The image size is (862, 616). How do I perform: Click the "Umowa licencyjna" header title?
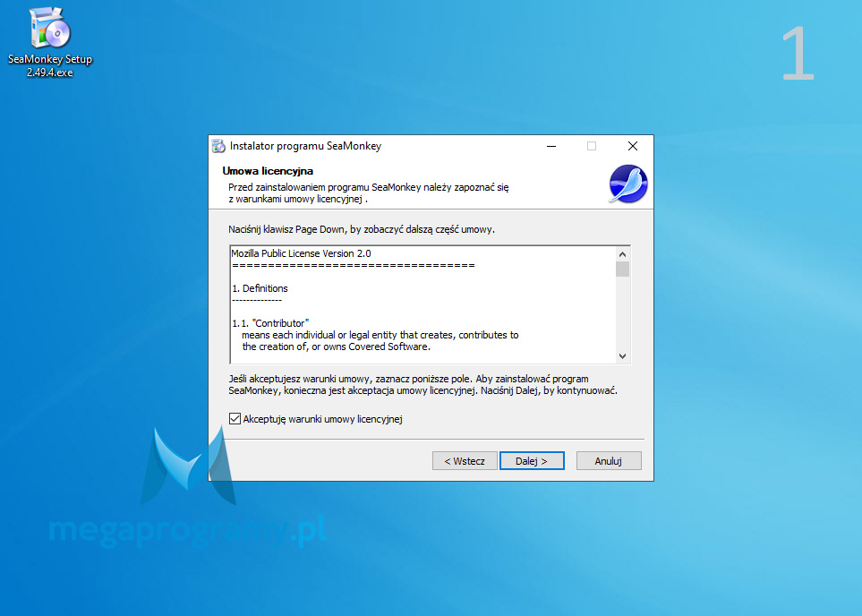pos(268,171)
